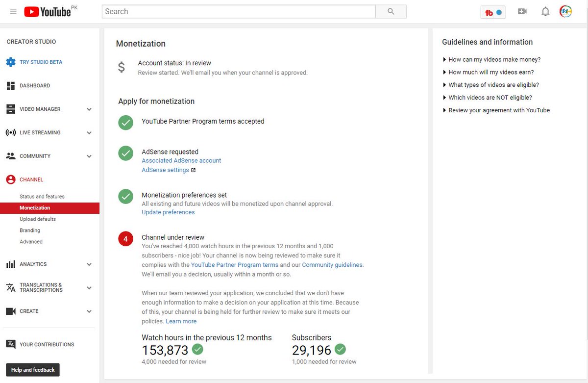The width and height of the screenshot is (588, 383).
Task: Open the Associated AdSense account link
Action: coord(181,160)
